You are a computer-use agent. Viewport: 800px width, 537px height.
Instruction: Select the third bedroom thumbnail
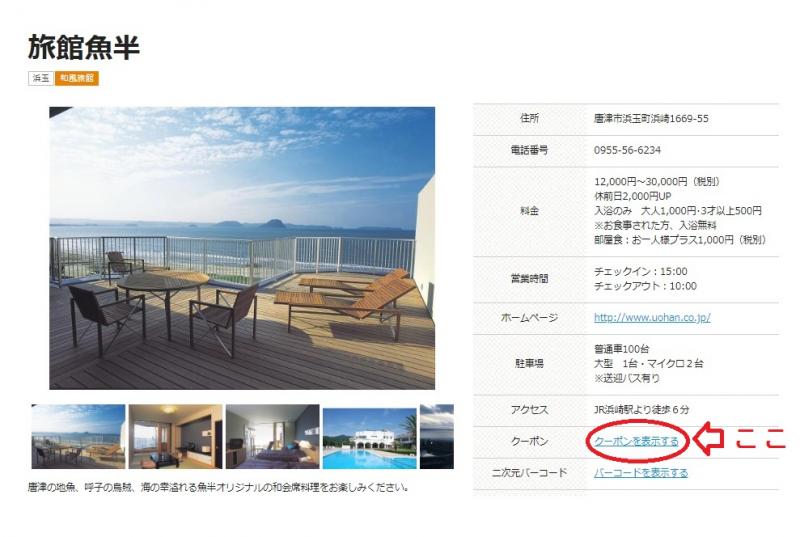pos(272,436)
